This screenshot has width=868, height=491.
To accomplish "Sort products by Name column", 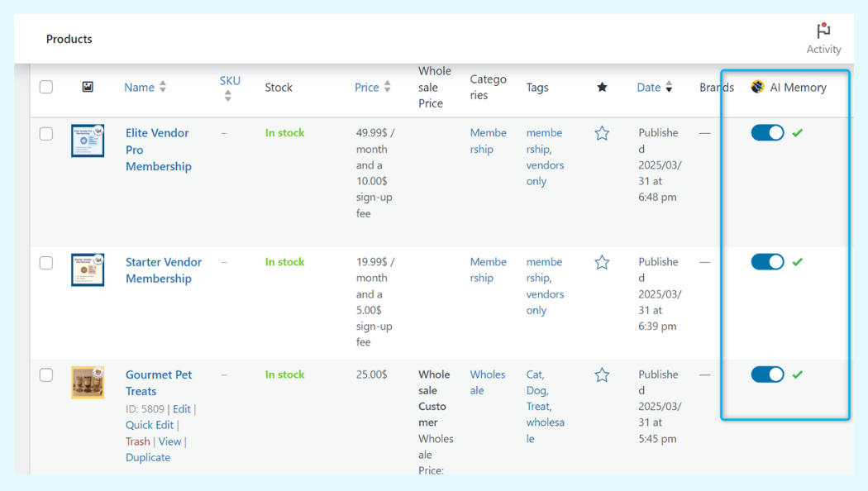I will (x=139, y=87).
